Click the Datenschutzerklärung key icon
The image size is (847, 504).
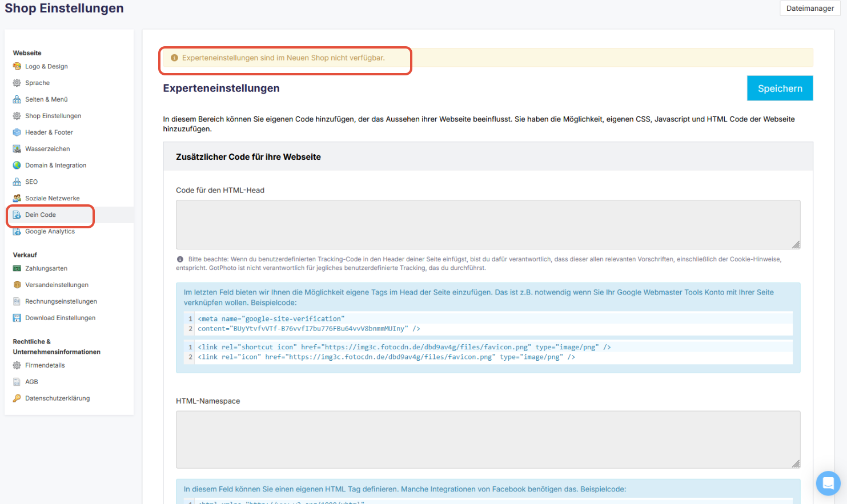(x=17, y=398)
